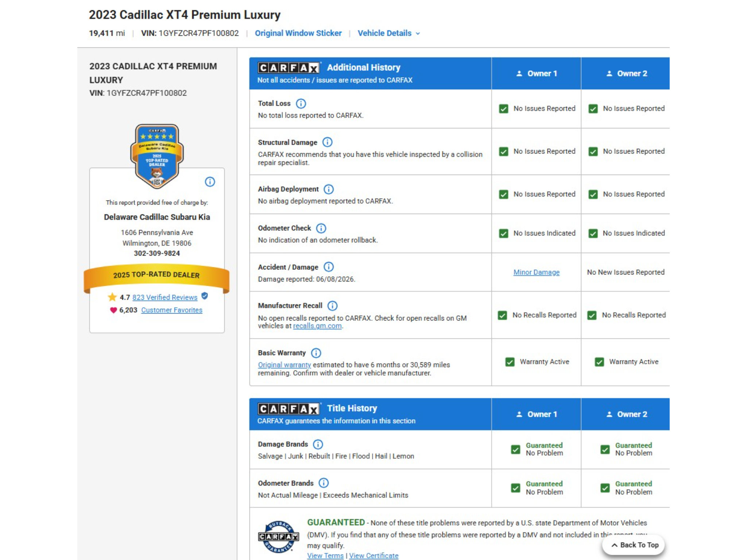
Task: Open the View Terms link
Action: (x=325, y=556)
